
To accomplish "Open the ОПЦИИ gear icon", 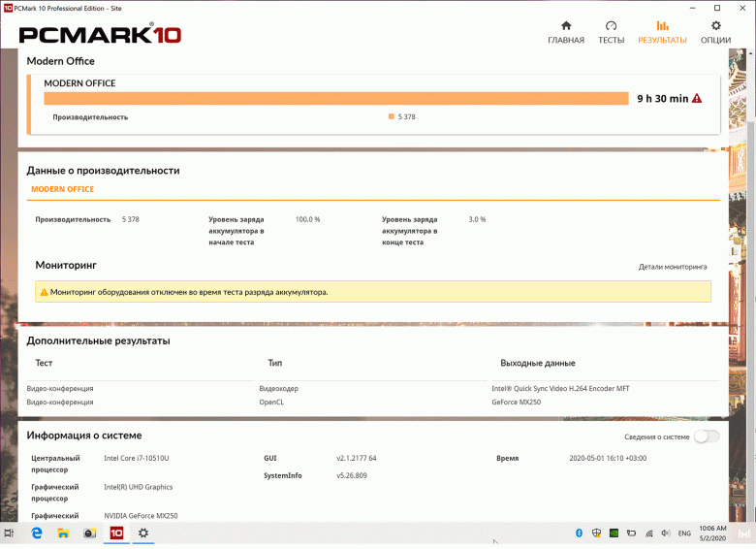I will 716,25.
